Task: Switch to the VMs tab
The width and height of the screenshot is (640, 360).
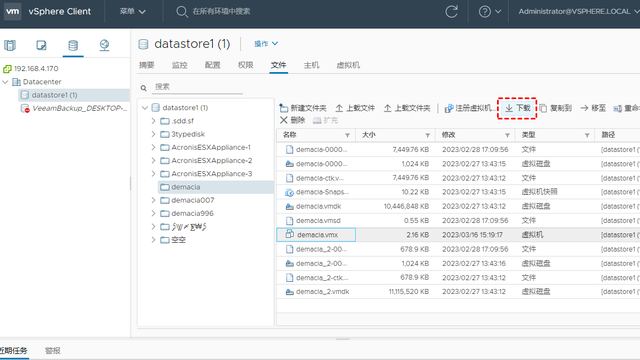Action: (x=348, y=65)
